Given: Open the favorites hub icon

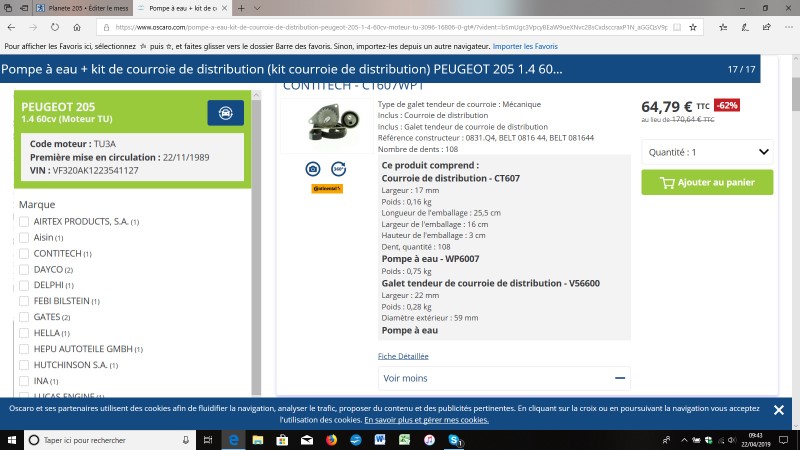Looking at the screenshot, I should click(x=723, y=27).
